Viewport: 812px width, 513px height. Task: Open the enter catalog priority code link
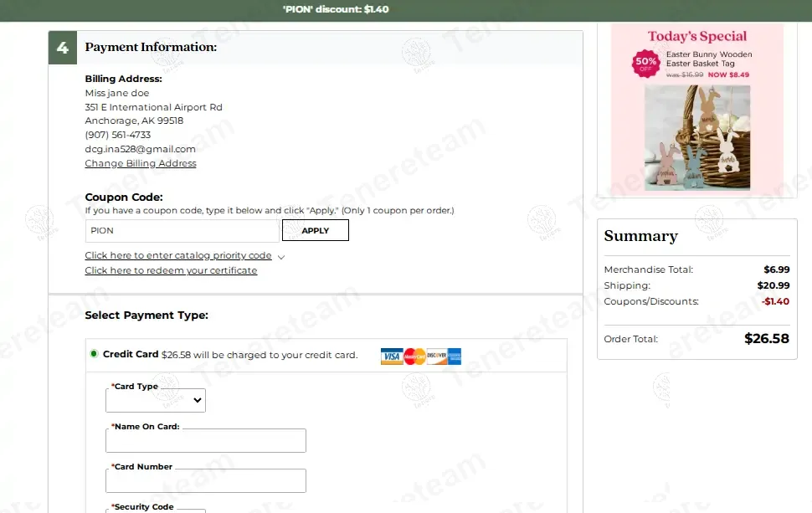178,255
